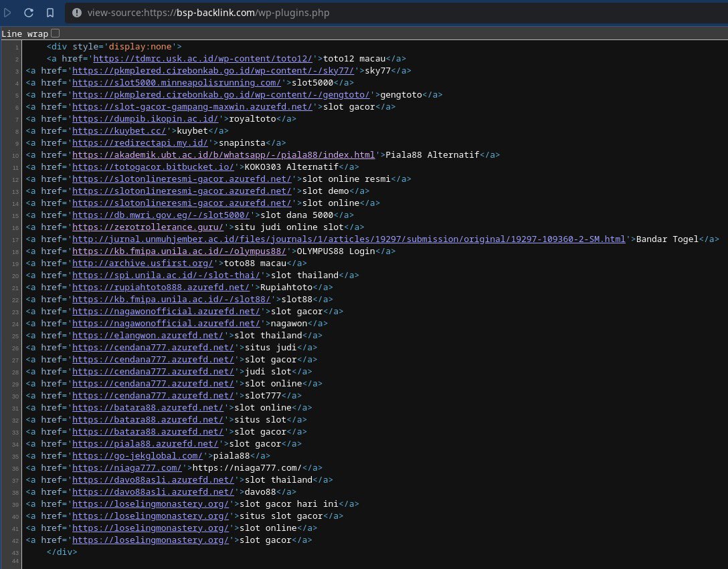Open the batara88 link on the 'situs slot' line
728x569 pixels.
click(x=148, y=421)
